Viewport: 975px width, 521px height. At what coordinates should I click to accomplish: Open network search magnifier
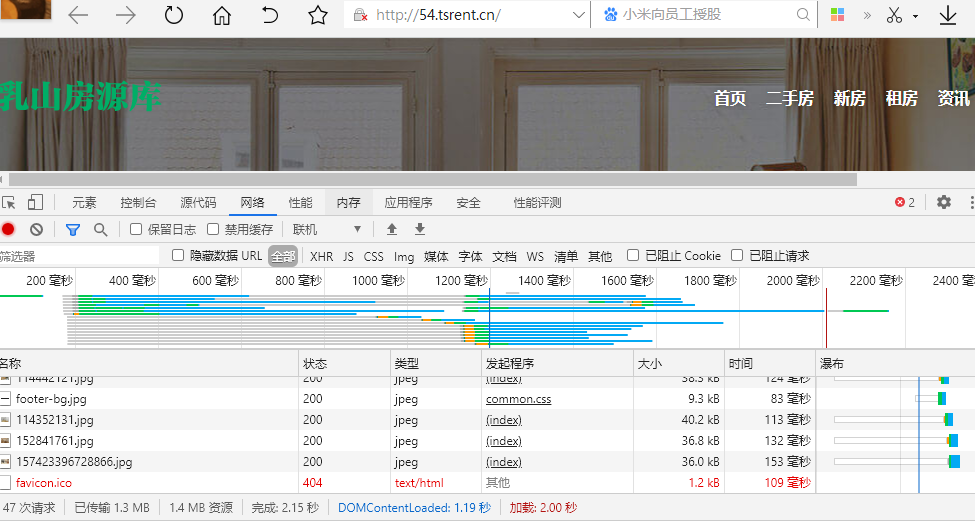pyautogui.click(x=100, y=229)
